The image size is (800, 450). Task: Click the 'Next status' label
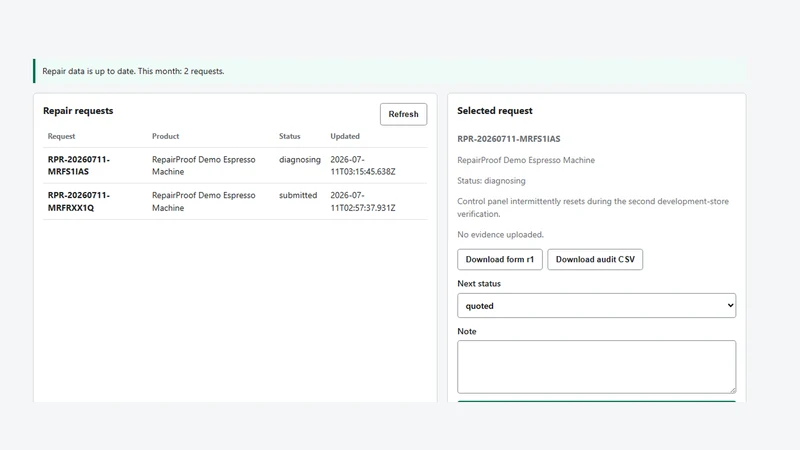click(x=479, y=284)
